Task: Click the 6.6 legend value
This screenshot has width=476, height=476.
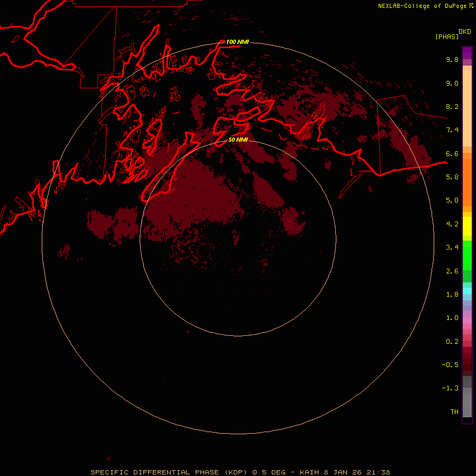Action: tap(452, 153)
